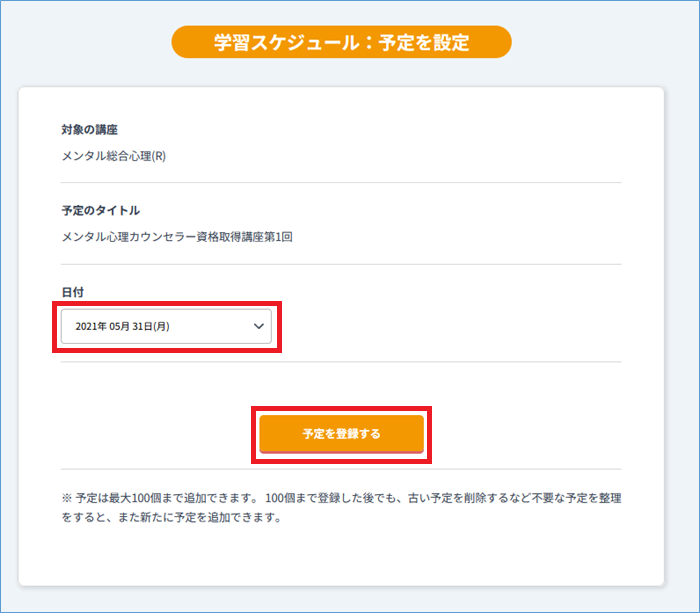Open the 日付 date dropdown
Viewport: 700px width, 613px height.
166,326
